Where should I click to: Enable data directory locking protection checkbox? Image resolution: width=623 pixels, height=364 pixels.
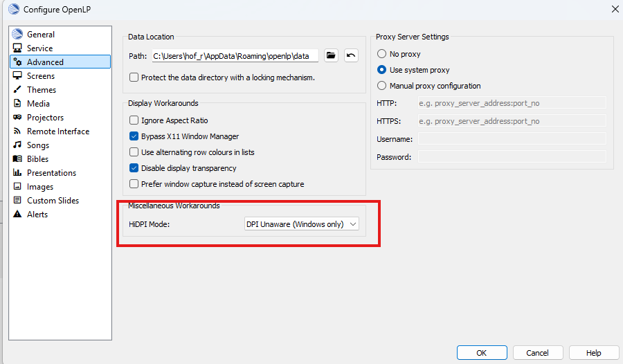(134, 78)
